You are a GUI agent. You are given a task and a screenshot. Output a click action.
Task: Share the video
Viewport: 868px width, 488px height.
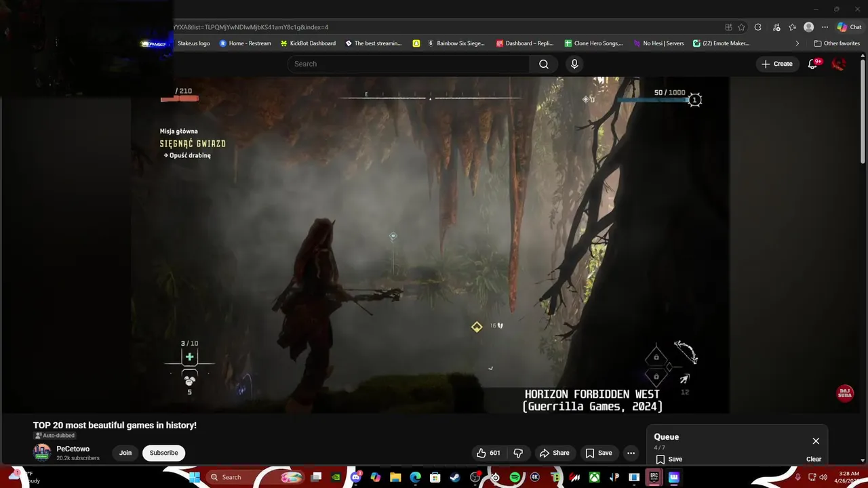pyautogui.click(x=554, y=453)
